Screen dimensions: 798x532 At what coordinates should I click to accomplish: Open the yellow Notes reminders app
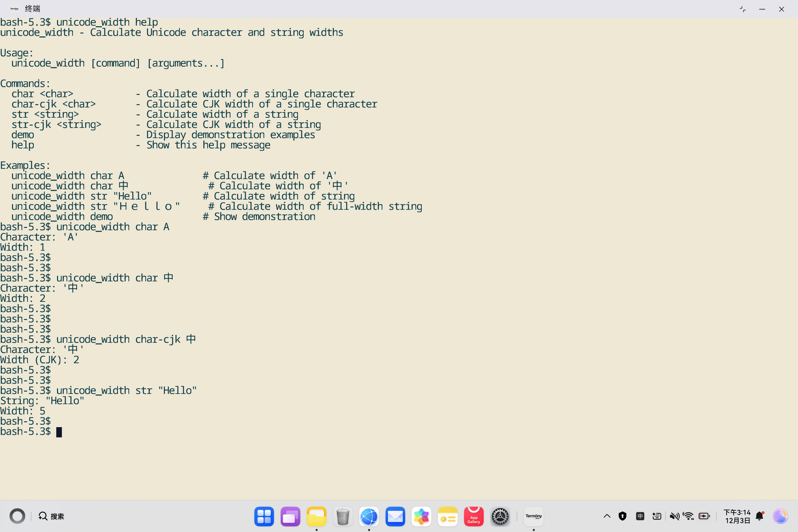tap(448, 516)
